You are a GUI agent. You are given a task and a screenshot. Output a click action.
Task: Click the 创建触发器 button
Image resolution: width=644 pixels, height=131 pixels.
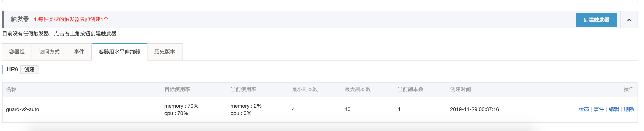596,20
